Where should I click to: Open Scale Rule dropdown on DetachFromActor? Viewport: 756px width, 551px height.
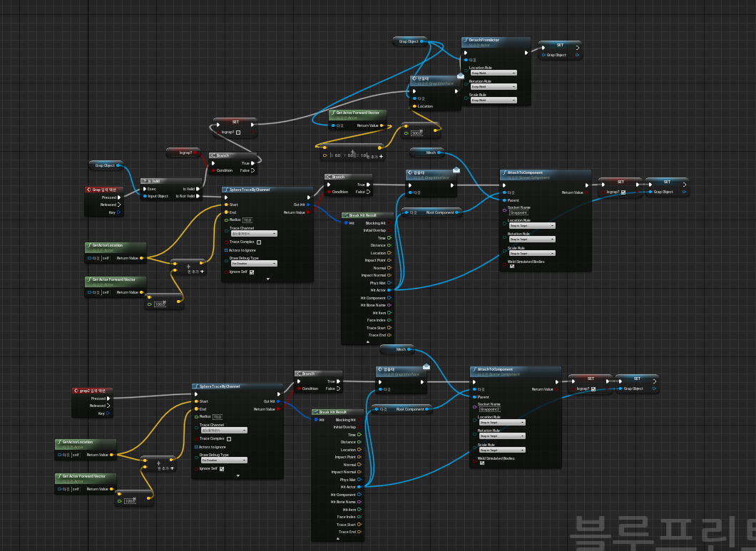(494, 101)
